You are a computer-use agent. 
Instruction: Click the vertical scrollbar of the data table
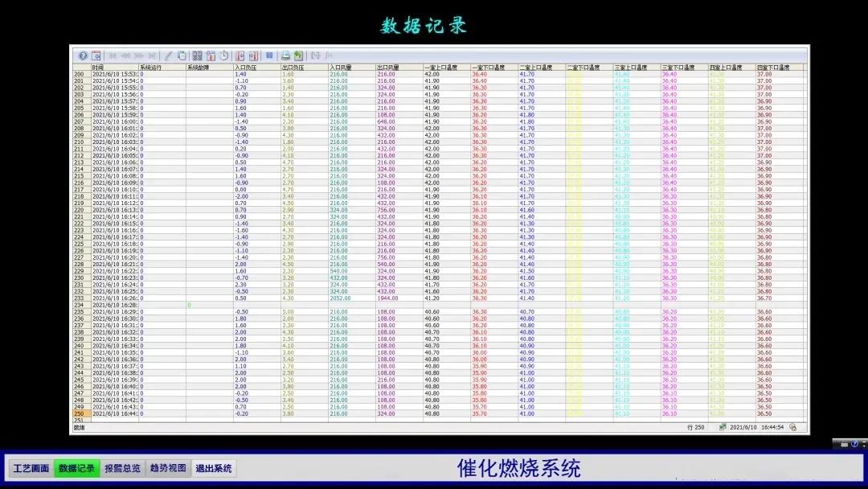click(804, 241)
